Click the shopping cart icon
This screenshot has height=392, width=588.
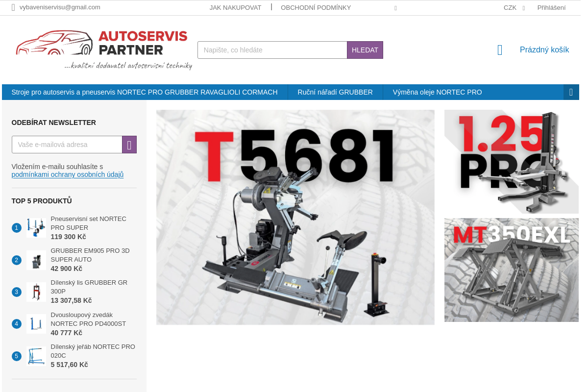coord(500,50)
